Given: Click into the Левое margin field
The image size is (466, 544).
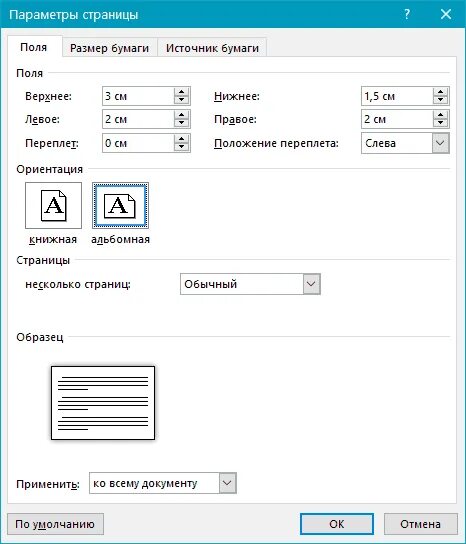Looking at the screenshot, I should click(x=138, y=119).
